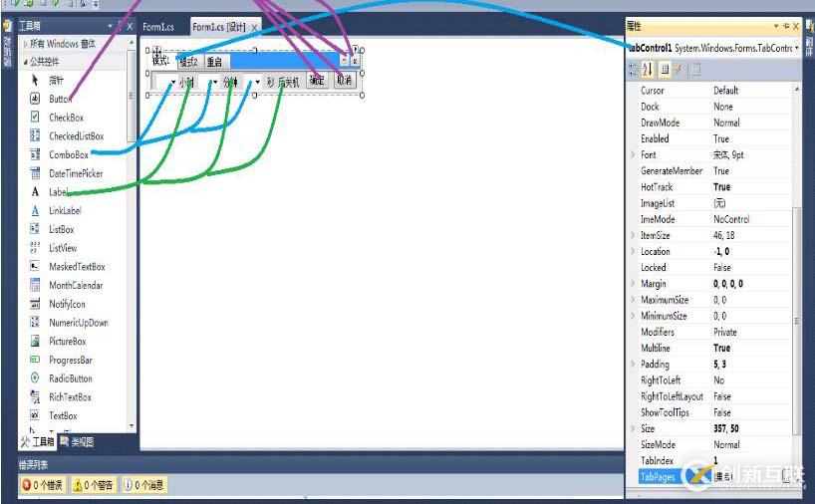Show Events with the lightning bolt icon

pyautogui.click(x=679, y=69)
